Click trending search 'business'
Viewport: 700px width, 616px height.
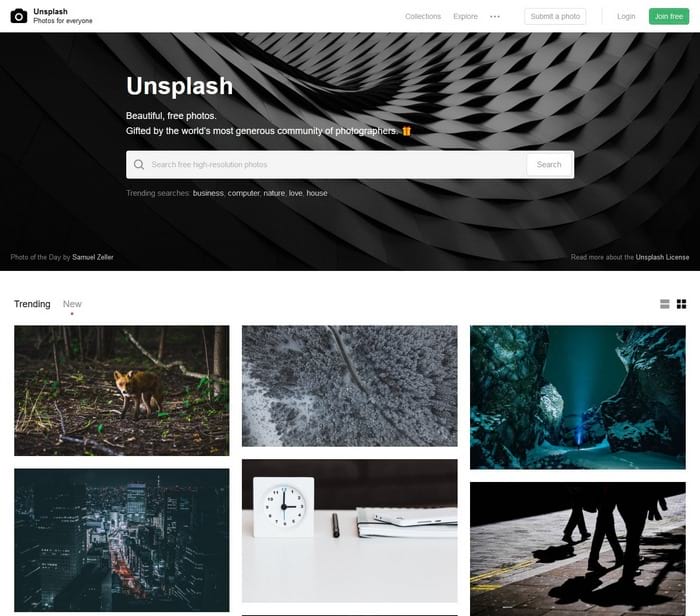[x=208, y=193]
